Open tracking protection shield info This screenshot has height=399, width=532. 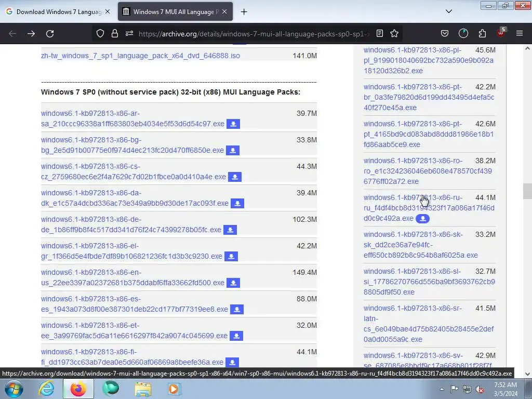pos(100,33)
